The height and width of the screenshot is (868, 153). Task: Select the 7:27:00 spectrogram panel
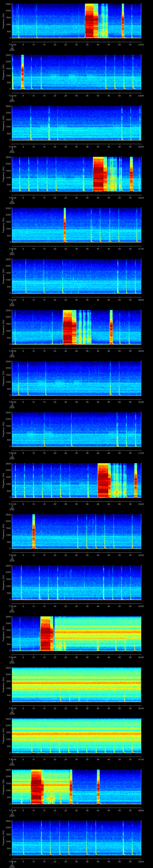(x=76, y=276)
